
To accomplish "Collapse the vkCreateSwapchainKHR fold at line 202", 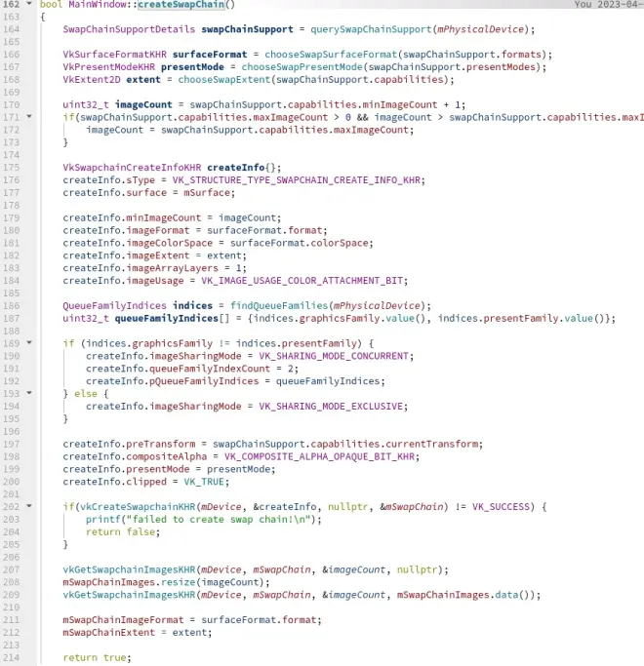I will [x=29, y=506].
